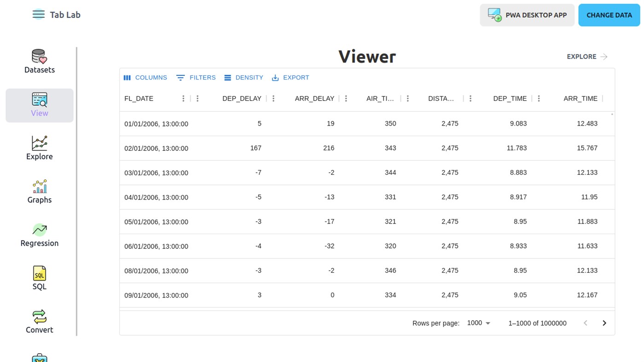Sort by the FL_DATE column header
644x362 pixels.
pos(139,98)
